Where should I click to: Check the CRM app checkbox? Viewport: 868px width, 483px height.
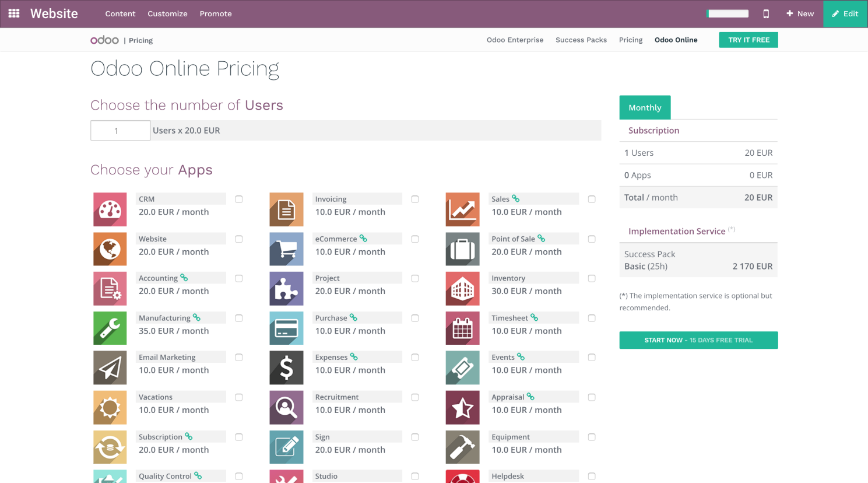(239, 199)
